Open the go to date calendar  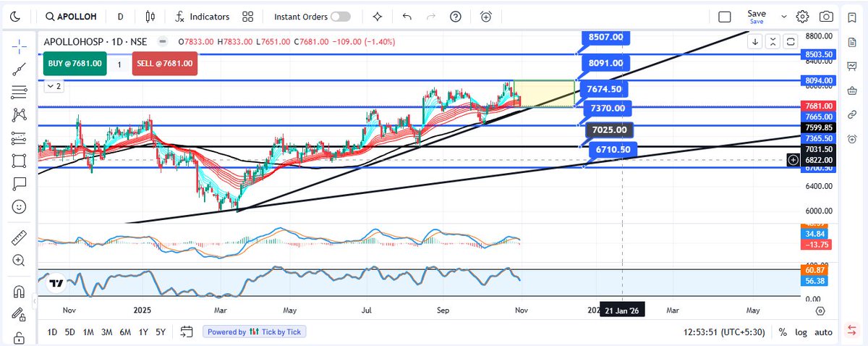click(x=187, y=332)
